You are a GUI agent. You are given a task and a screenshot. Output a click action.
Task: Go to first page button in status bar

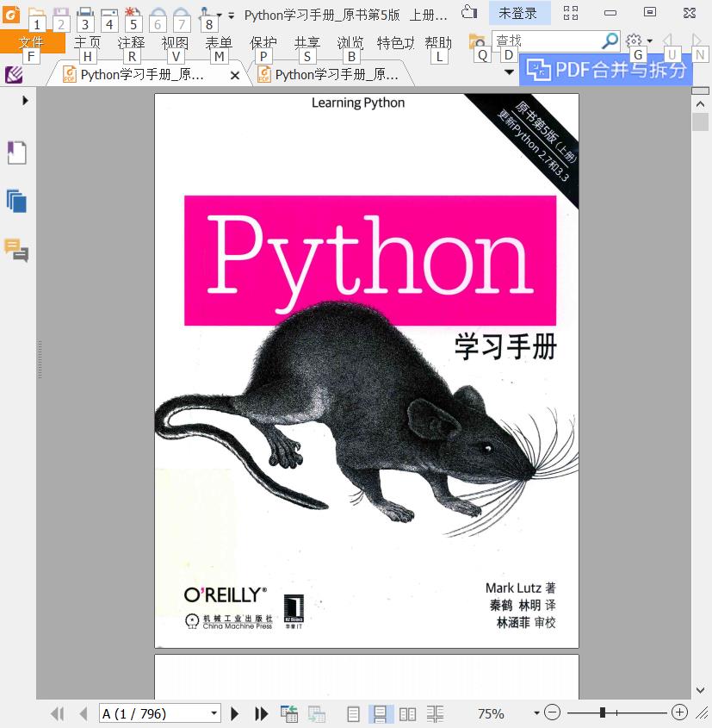[x=58, y=713]
